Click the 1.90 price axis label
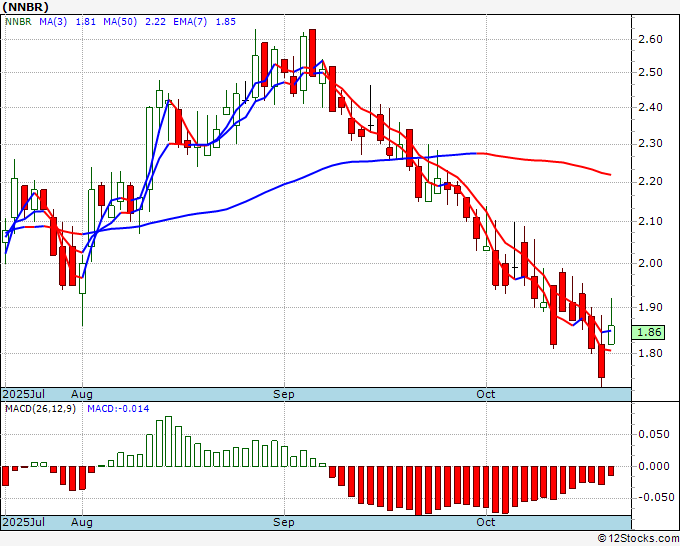This screenshot has width=680, height=546. pyautogui.click(x=651, y=307)
